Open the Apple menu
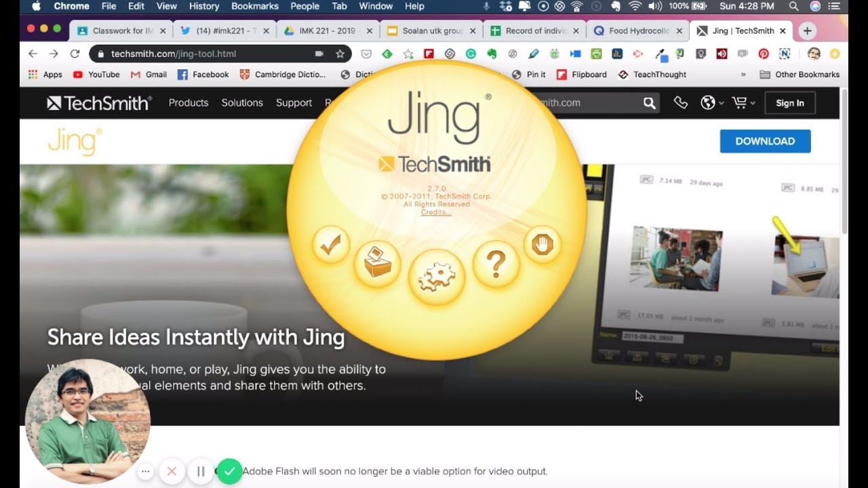This screenshot has width=868, height=488. 36,6
